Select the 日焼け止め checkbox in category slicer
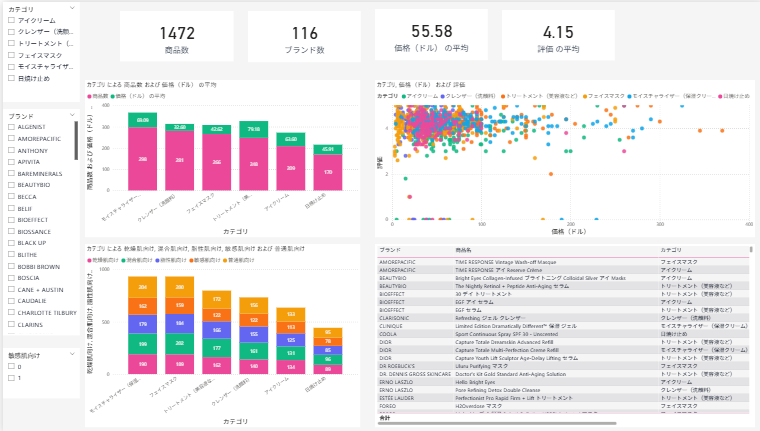760x431 pixels. [x=11, y=78]
